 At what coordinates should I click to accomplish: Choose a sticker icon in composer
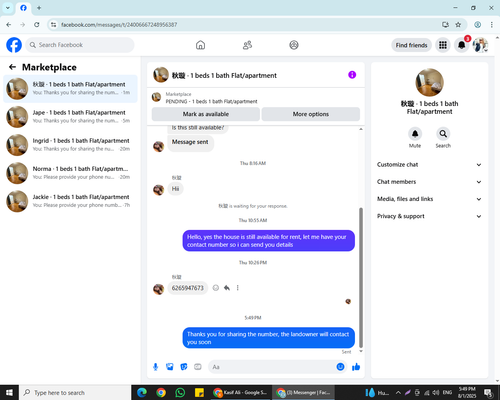click(184, 367)
